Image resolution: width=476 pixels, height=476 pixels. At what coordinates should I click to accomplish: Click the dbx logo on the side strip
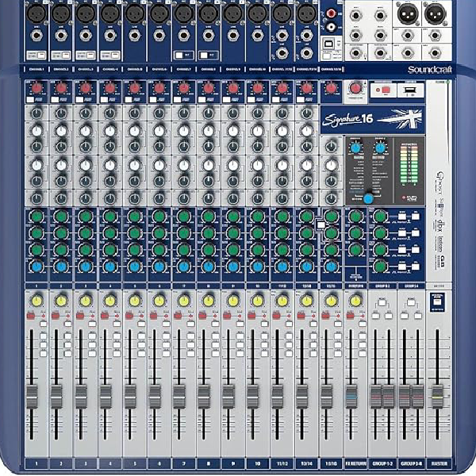(440, 225)
